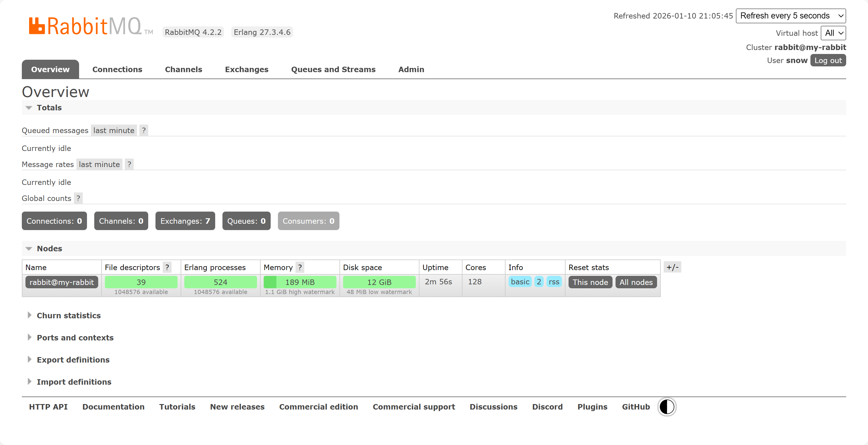Click the Memory usage bar 189 MiB
The width and height of the screenshot is (868, 445).
(299, 282)
